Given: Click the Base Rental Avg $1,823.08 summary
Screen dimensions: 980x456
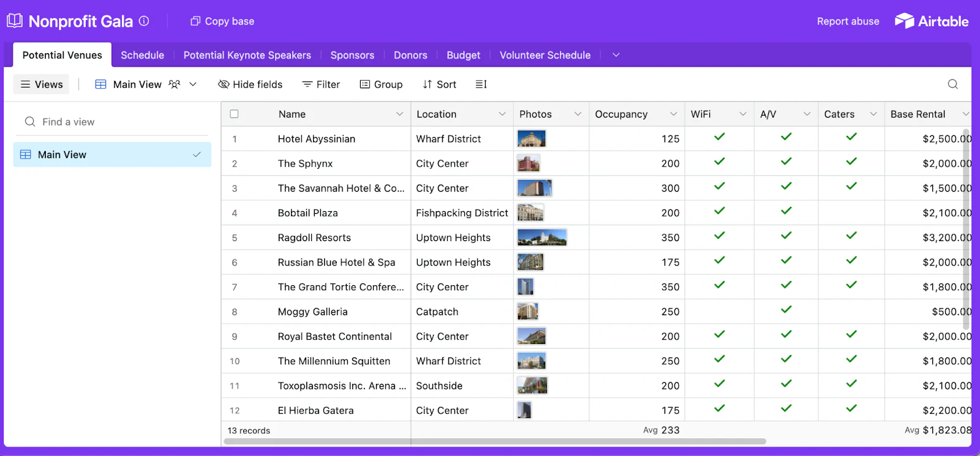Looking at the screenshot, I should [x=938, y=430].
